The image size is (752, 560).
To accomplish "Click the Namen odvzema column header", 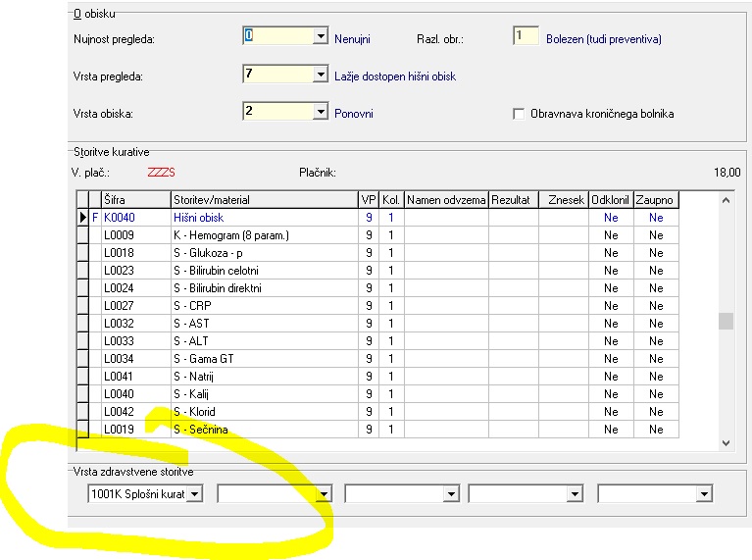I will pyautogui.click(x=446, y=200).
